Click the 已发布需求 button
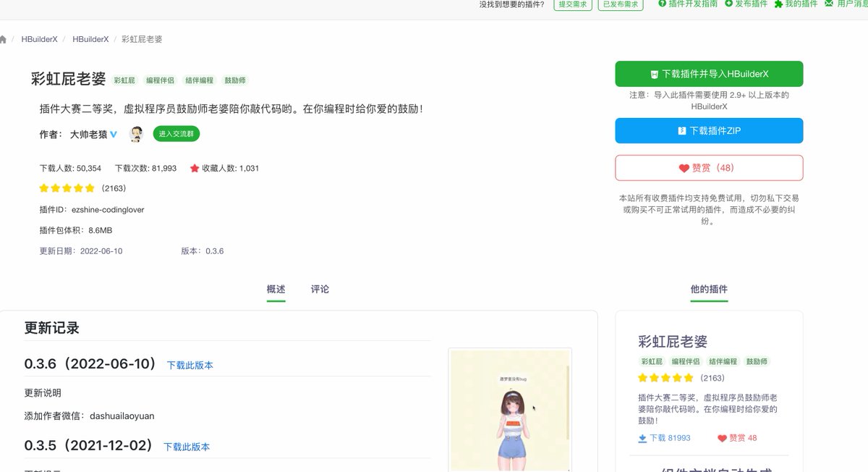Screen dimensions: 868x472 tap(621, 4)
